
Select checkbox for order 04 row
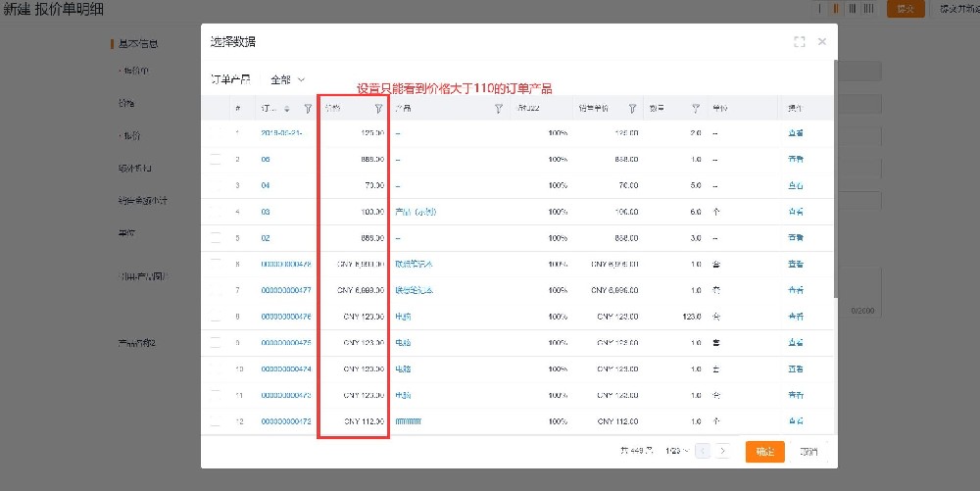coord(216,185)
